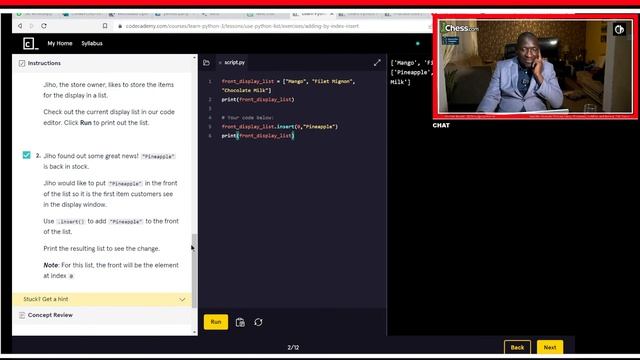Screen dimensions: 640x360
Task: Click the Instructions panel heading
Action: 44,63
